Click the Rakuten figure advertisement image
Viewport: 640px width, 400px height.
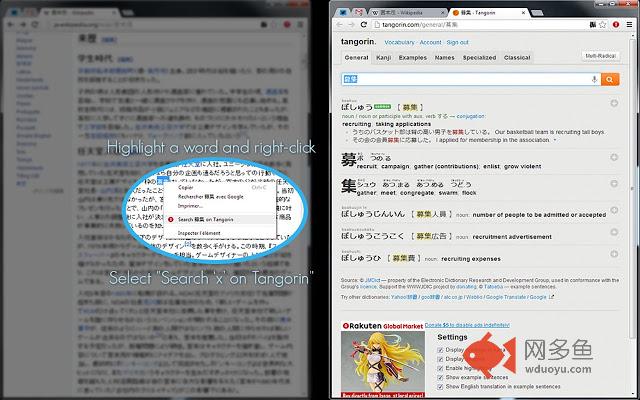point(383,364)
